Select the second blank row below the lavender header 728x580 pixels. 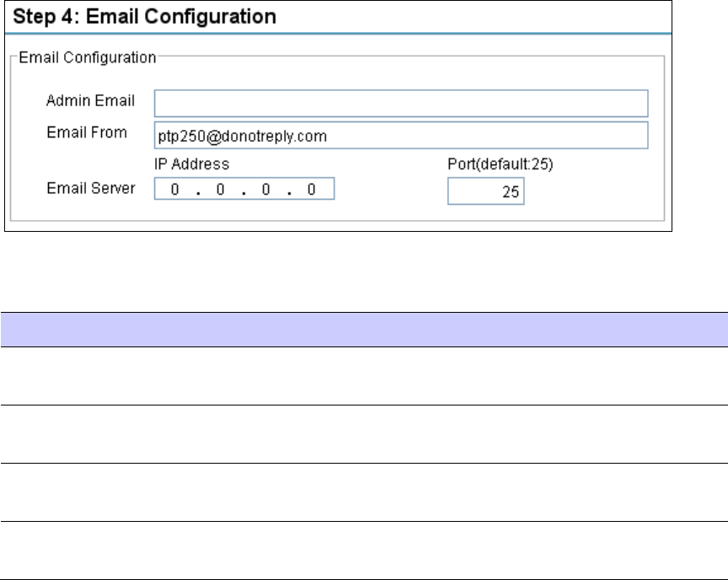[364, 433]
